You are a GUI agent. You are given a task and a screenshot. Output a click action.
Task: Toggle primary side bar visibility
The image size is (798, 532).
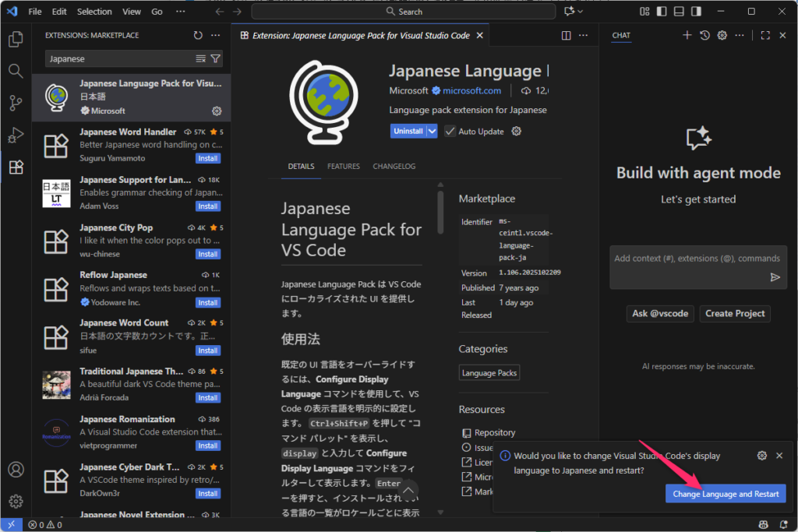click(662, 12)
